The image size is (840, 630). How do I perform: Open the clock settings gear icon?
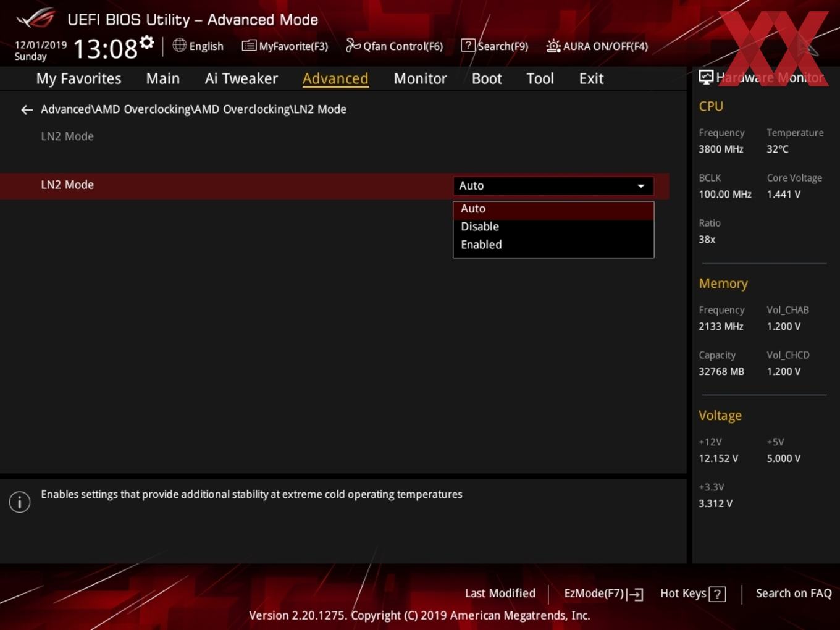click(146, 43)
